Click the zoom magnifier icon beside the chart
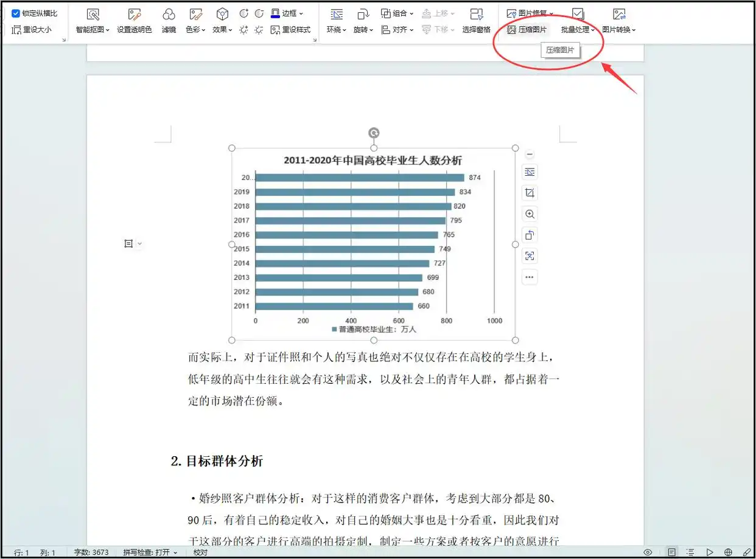Viewport: 756px width, 559px height. [x=530, y=214]
